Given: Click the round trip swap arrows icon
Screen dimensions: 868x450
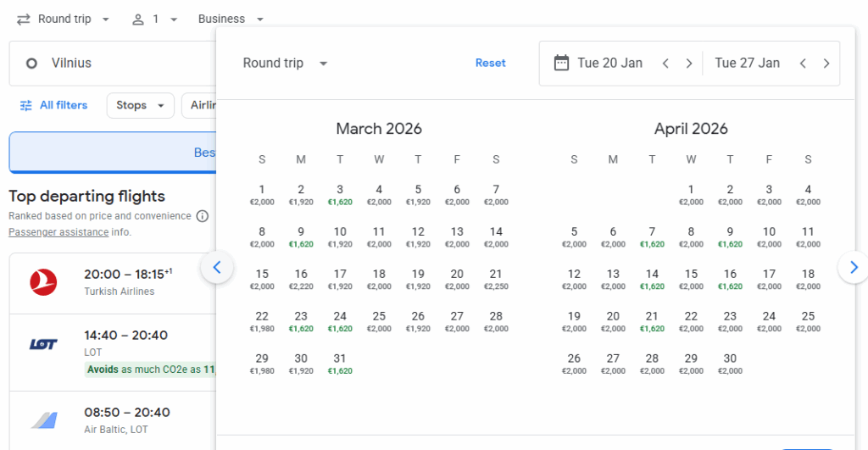Looking at the screenshot, I should (x=23, y=19).
